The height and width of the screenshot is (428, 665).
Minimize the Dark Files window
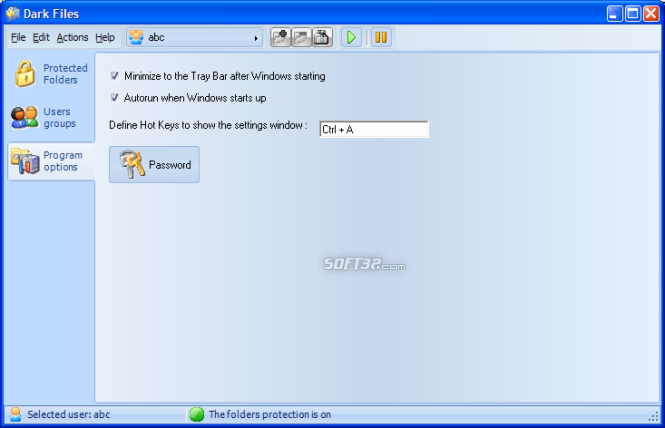coord(615,14)
